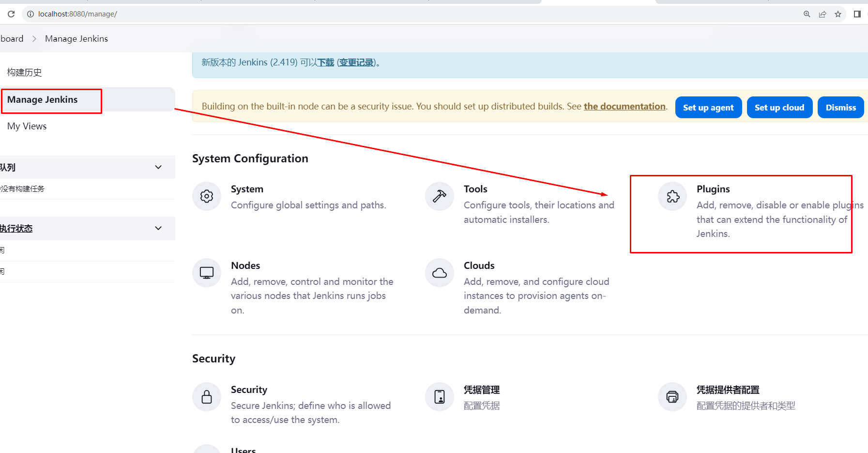The height and width of the screenshot is (453, 868).
Task: Open the Plugins management title
Action: [713, 189]
